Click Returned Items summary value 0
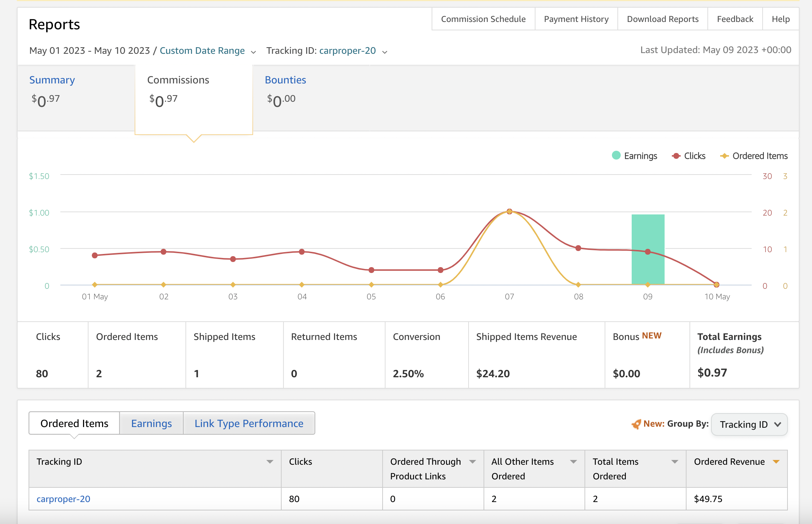This screenshot has width=812, height=524. (x=294, y=374)
